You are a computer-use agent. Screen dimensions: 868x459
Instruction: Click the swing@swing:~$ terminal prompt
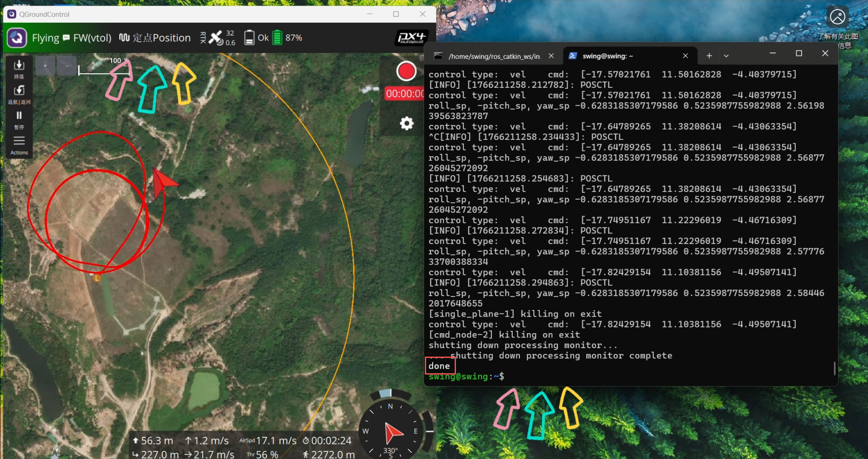[466, 377]
